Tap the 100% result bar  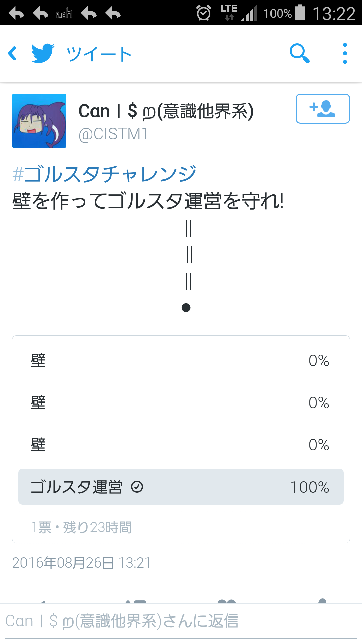[310, 487]
